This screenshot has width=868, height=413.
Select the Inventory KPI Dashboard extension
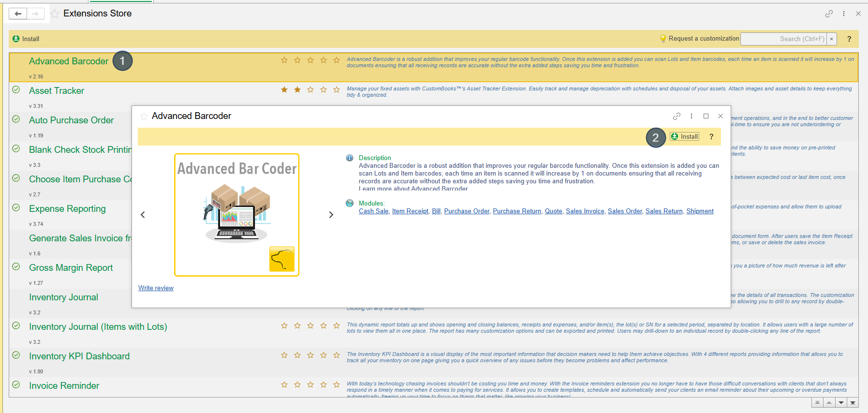[79, 356]
